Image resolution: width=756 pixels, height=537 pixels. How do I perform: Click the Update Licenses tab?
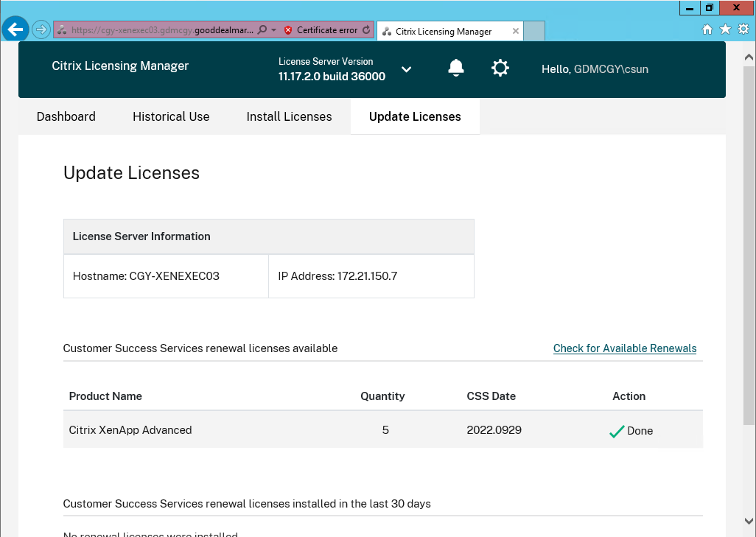point(415,116)
